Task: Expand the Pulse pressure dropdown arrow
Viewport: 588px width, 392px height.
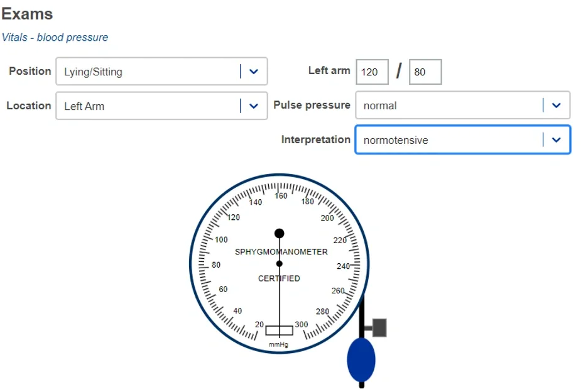Action: coord(556,106)
